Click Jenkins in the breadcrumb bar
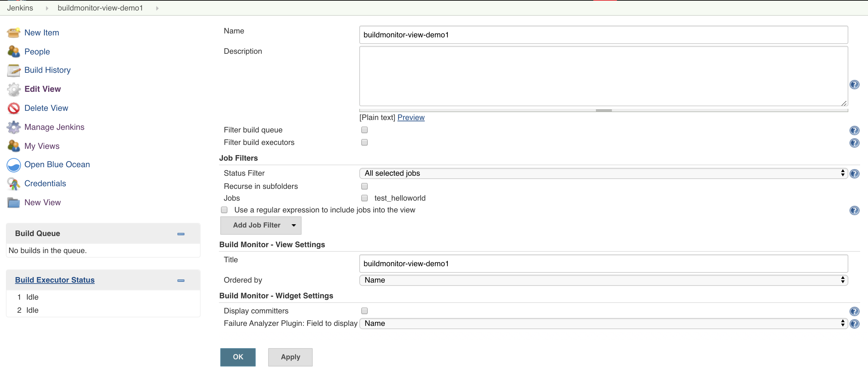 coord(20,8)
